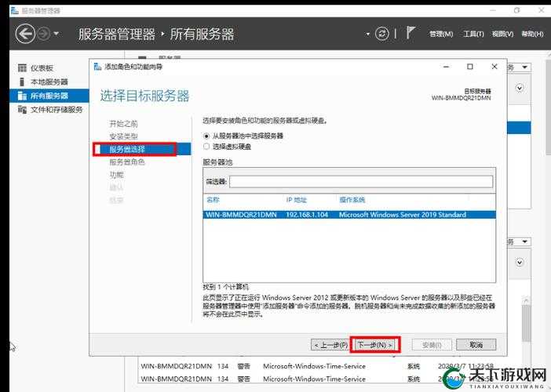The image size is (551, 392).
Task: Go to 功能 wizard step
Action: pyautogui.click(x=116, y=175)
